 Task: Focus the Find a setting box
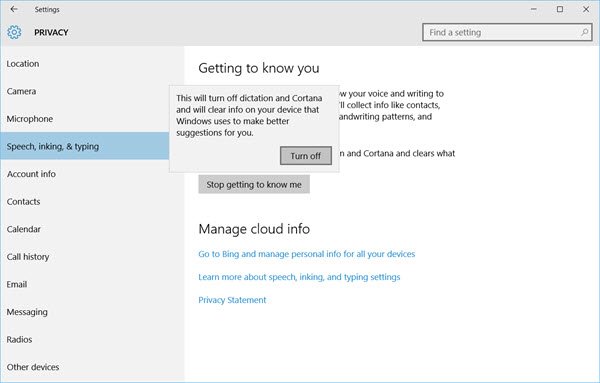point(507,33)
